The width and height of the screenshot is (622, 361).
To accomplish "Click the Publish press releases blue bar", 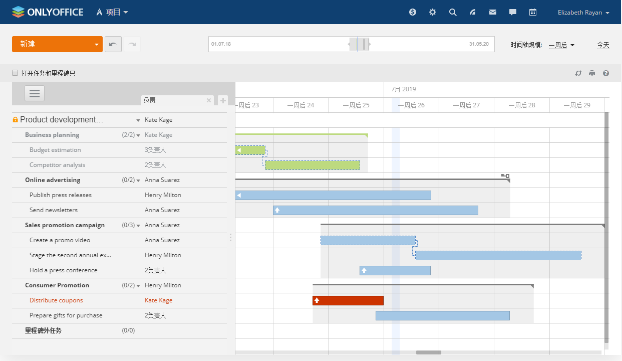I will (x=333, y=195).
